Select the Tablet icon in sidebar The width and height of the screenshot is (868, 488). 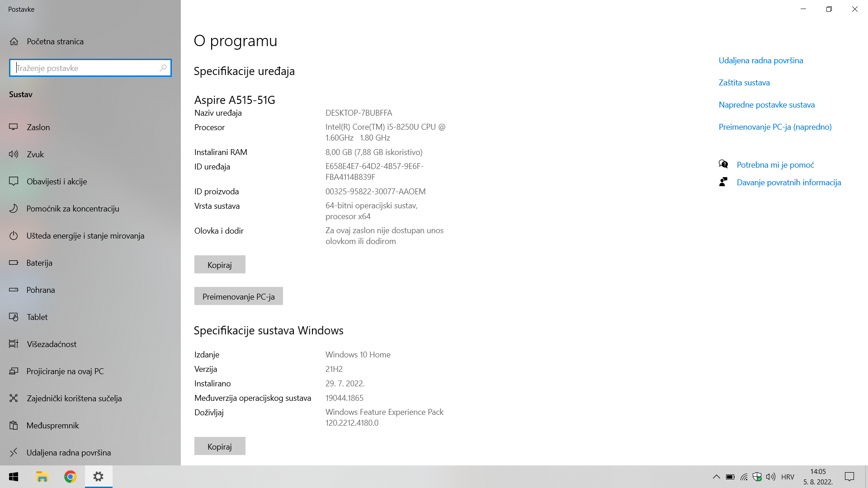(x=14, y=317)
